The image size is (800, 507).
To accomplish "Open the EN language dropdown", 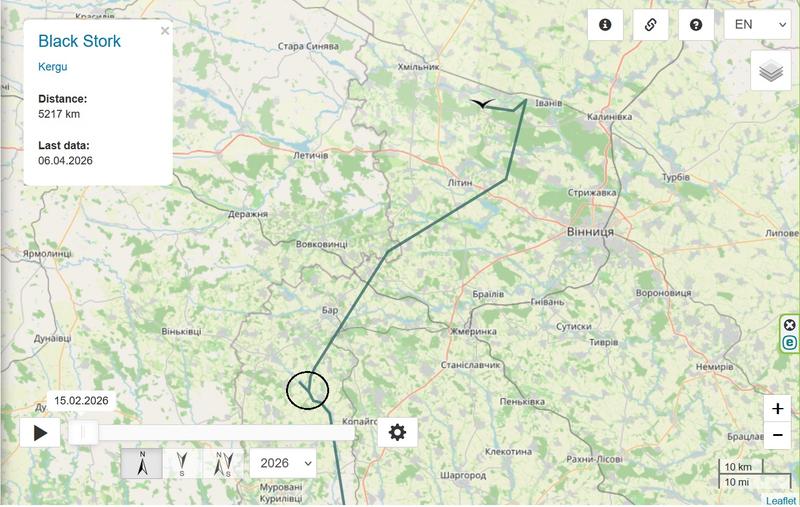I will pos(758,24).
